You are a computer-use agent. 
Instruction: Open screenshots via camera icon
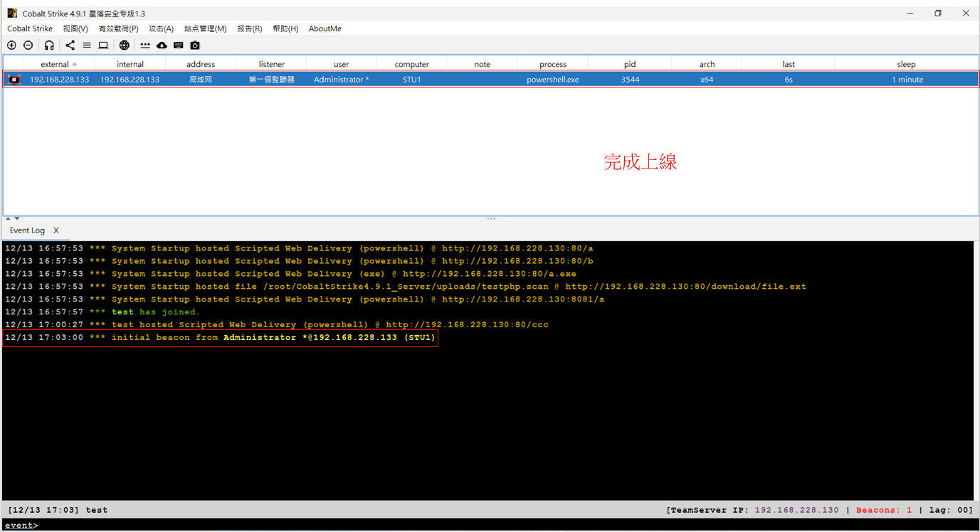(x=195, y=46)
